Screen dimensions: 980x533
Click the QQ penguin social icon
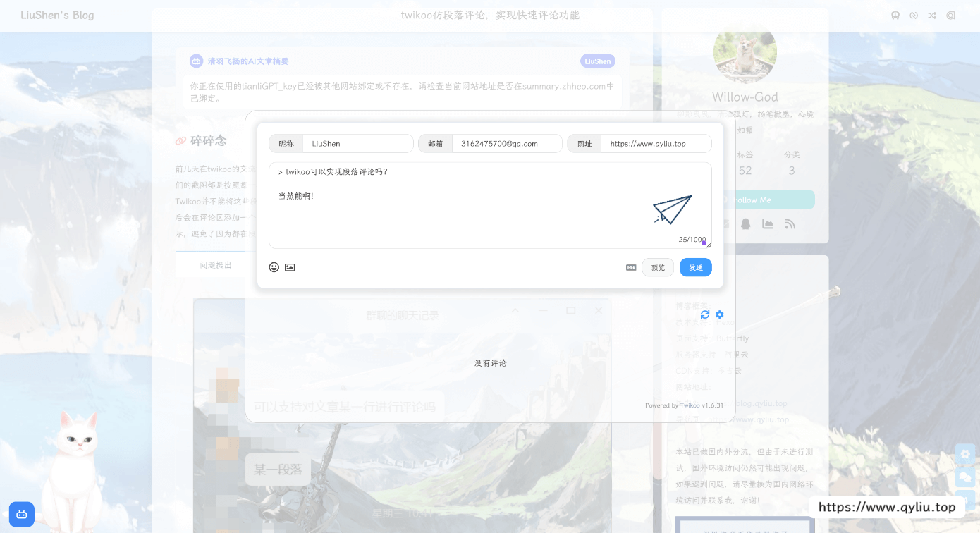click(746, 223)
